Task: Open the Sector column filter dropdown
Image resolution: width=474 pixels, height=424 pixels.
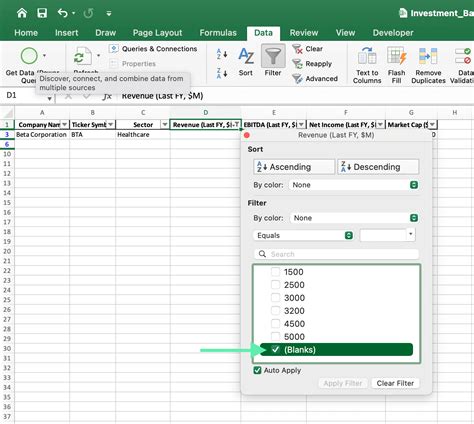Action: [165, 124]
